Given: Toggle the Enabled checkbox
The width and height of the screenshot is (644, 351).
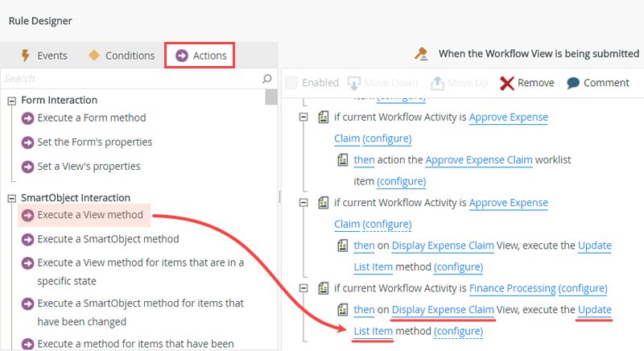Looking at the screenshot, I should [291, 82].
